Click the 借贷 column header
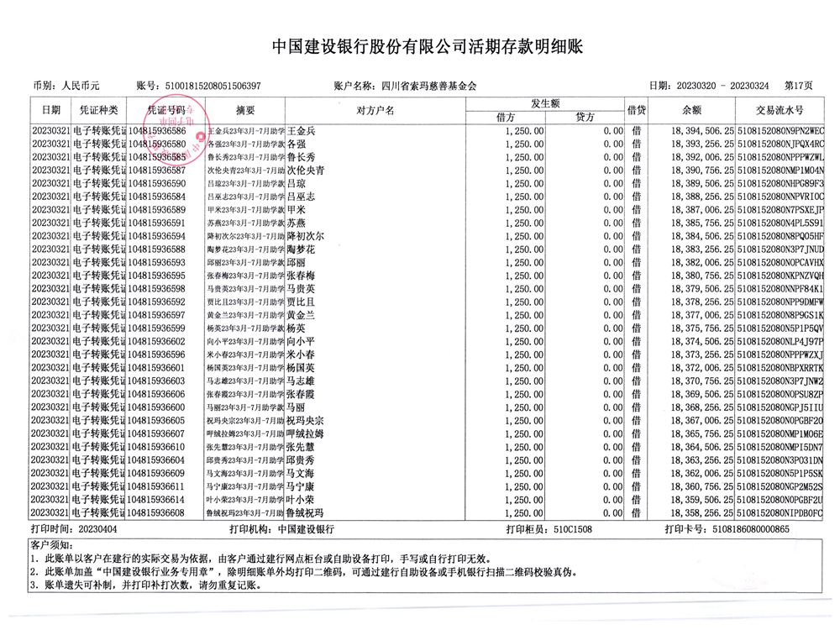The image size is (840, 630). (x=637, y=110)
